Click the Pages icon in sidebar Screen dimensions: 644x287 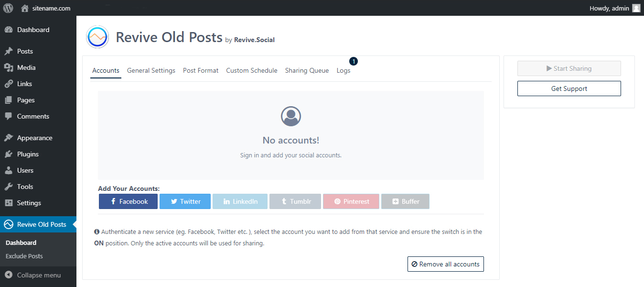pos(9,100)
